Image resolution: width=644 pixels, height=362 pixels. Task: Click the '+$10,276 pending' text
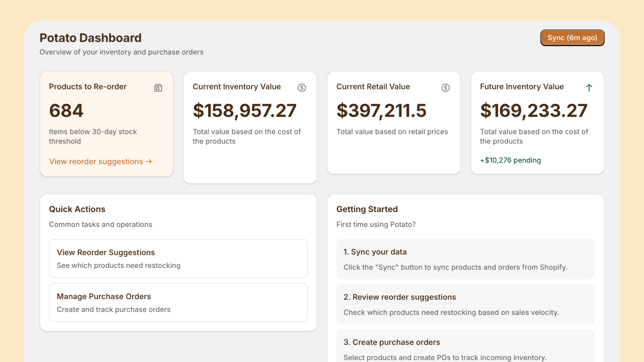510,160
